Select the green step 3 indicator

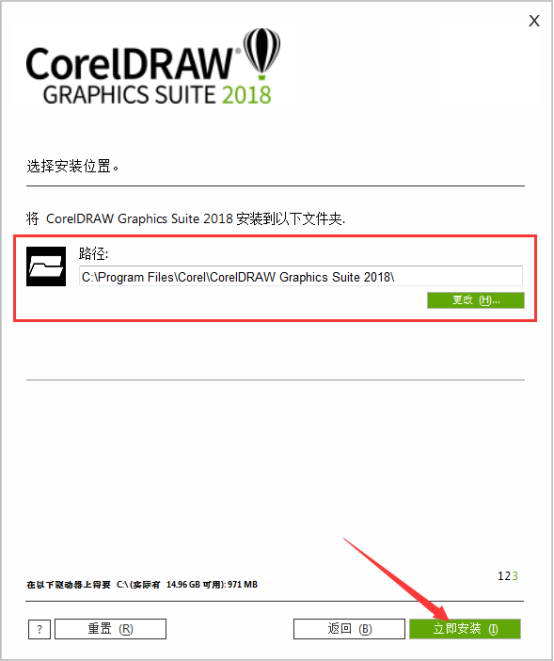pos(515,576)
